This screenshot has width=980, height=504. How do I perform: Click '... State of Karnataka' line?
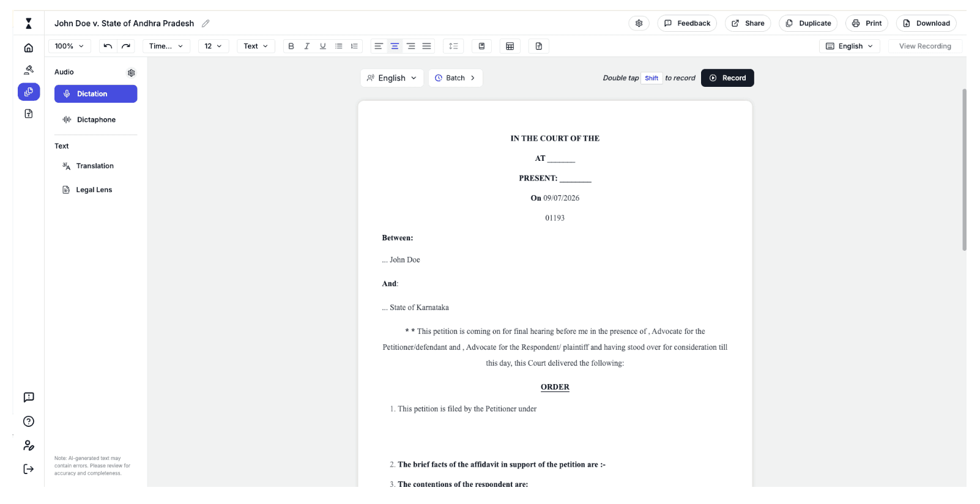click(415, 308)
